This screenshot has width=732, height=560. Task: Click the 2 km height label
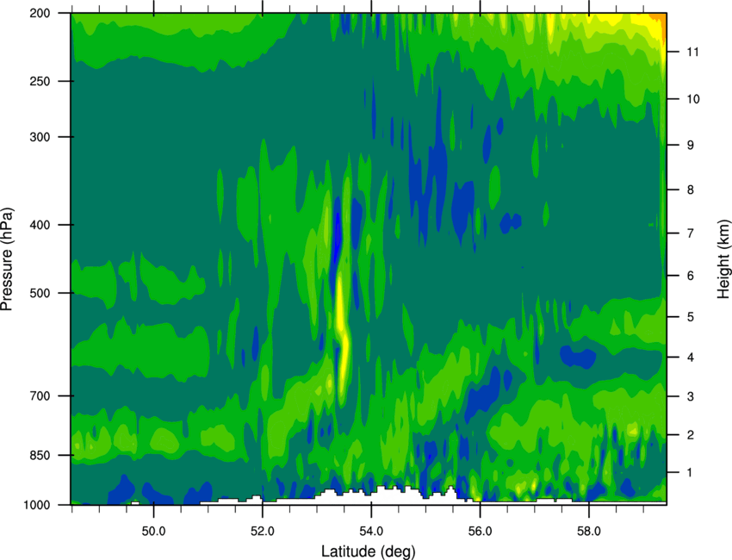click(691, 435)
